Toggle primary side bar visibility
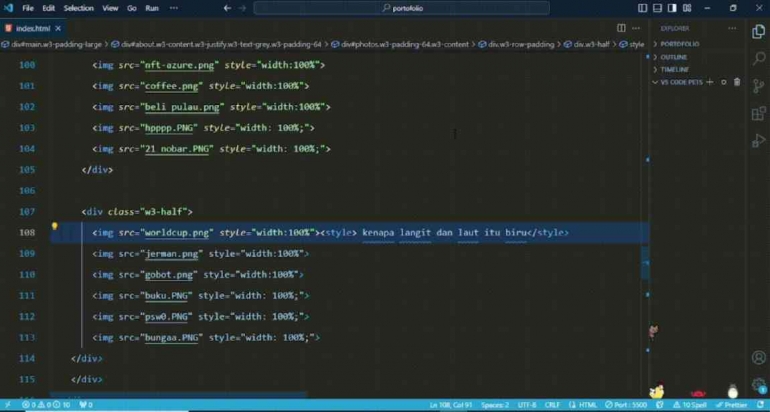The height and width of the screenshot is (412, 770). (642, 8)
